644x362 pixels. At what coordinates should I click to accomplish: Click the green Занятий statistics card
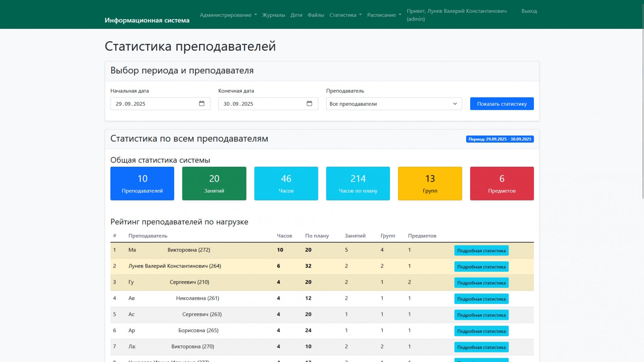point(214,183)
